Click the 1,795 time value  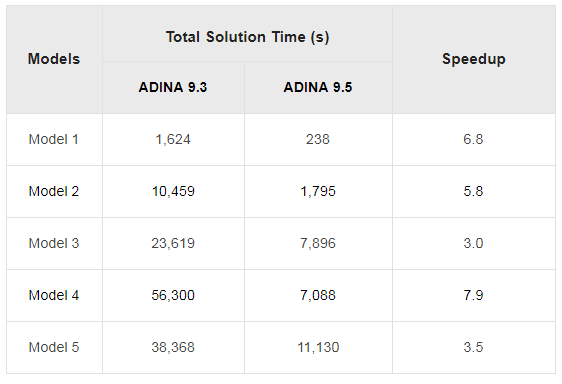pyautogui.click(x=318, y=191)
